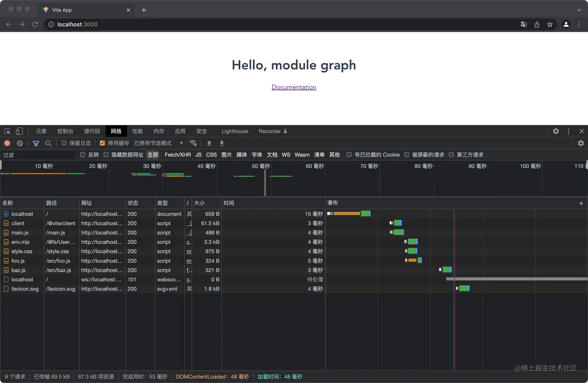Sort by the 大小 column header
Image resolution: width=588 pixels, height=383 pixels.
(206, 203)
